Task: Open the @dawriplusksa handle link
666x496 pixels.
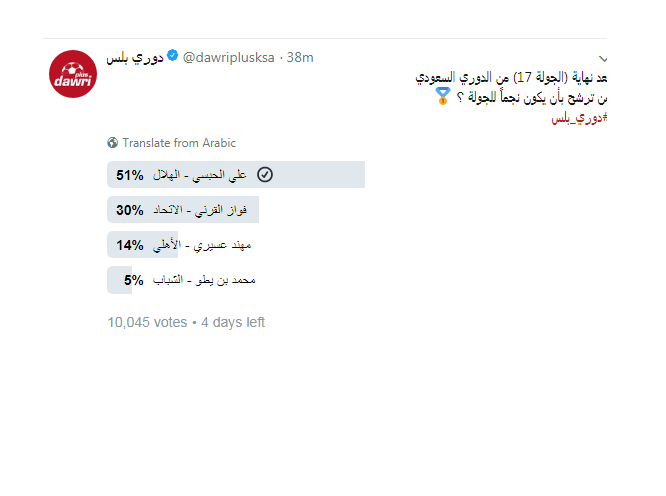Action: click(x=229, y=57)
